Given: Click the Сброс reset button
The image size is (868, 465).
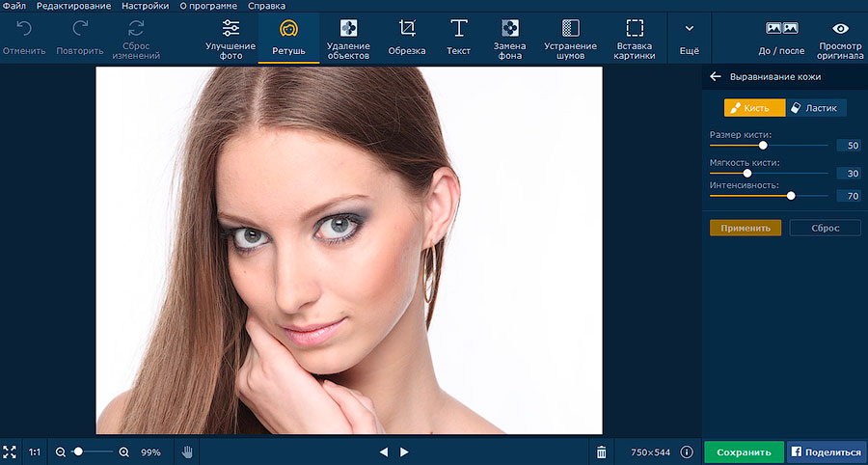Looking at the screenshot, I should pyautogui.click(x=826, y=228).
